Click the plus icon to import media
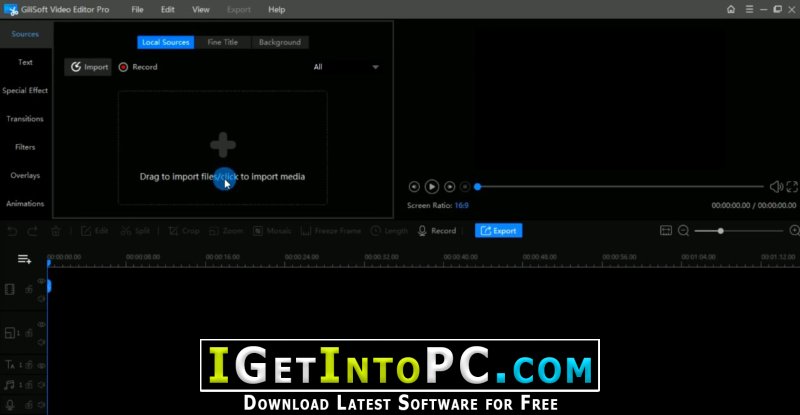Viewport: 800px width, 415px height. pos(223,145)
